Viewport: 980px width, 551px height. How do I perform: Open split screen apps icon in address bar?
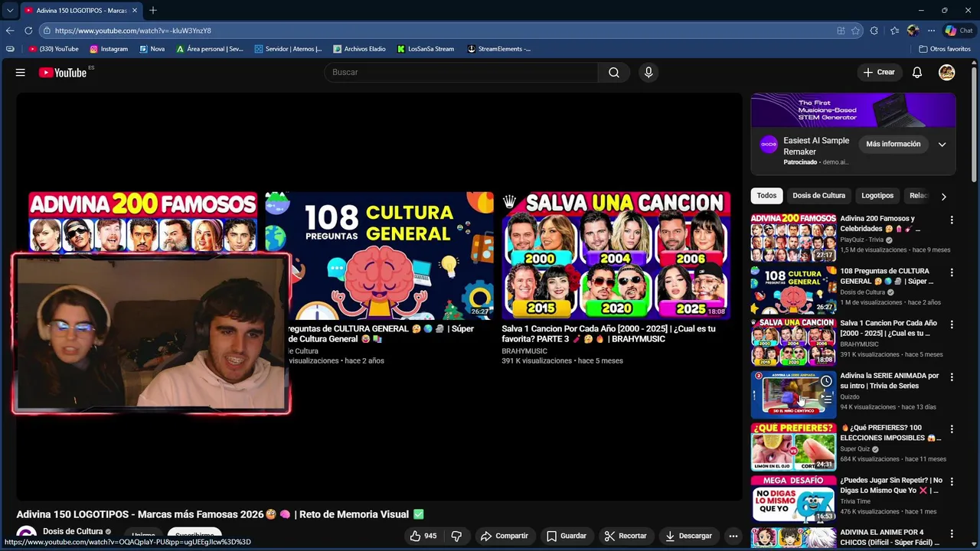click(x=841, y=31)
